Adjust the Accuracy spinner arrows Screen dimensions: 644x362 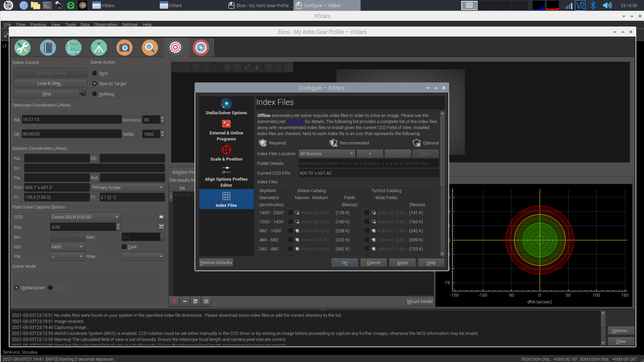tap(162, 120)
